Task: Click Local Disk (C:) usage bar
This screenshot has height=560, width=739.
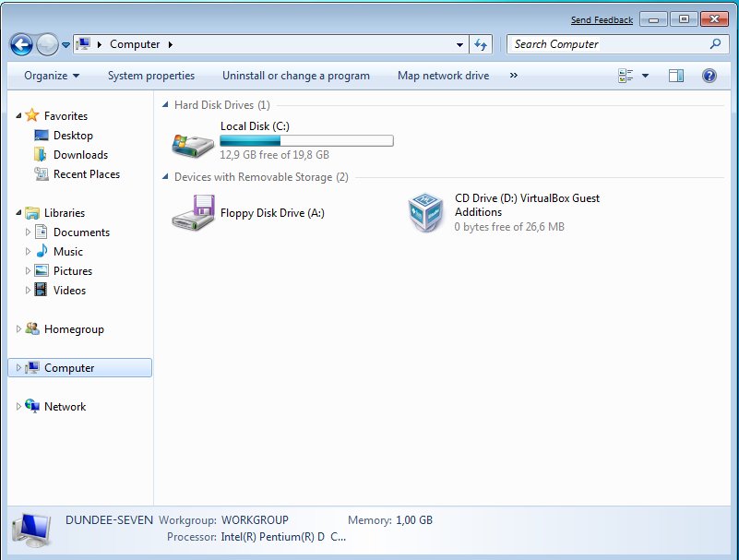Action: tap(306, 140)
